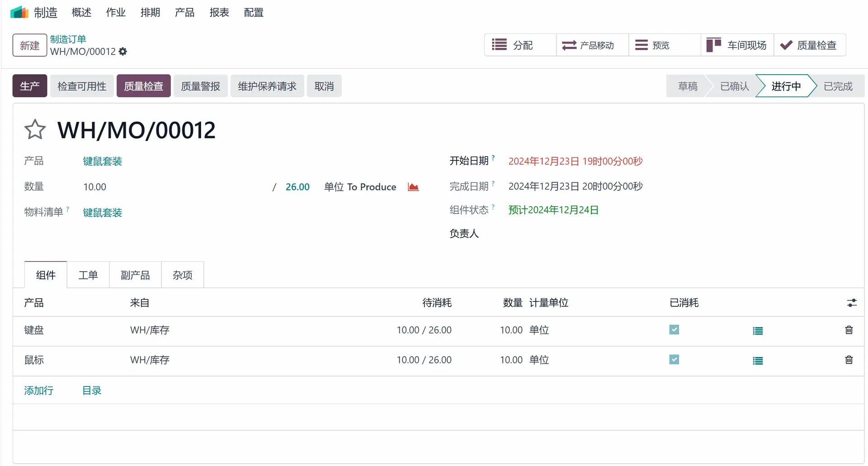This screenshot has width=868, height=466.
Task: Open the 作业 menu
Action: 116,12
